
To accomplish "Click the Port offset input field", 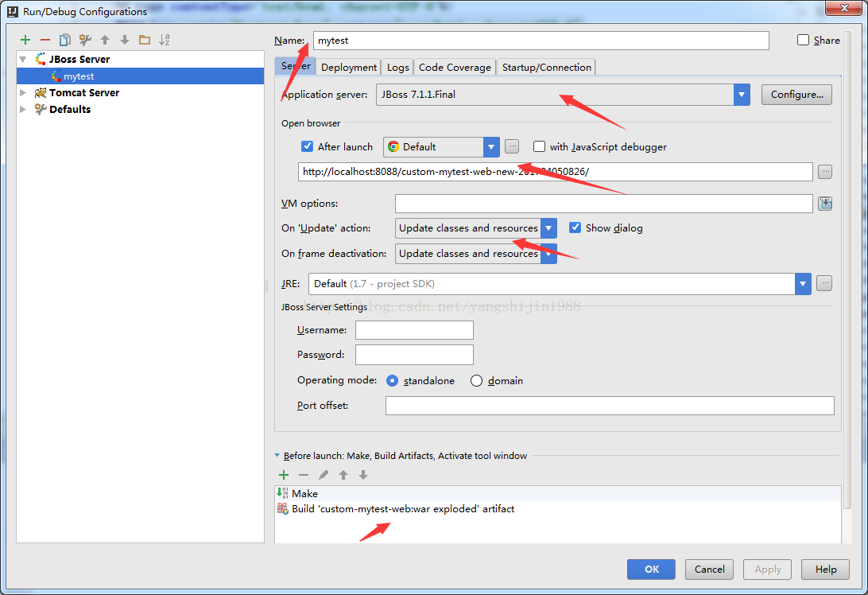I will pos(610,406).
